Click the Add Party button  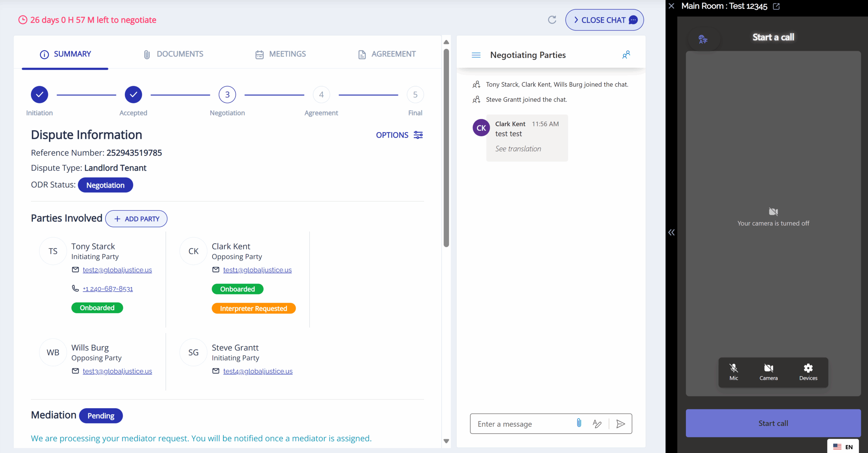click(136, 219)
